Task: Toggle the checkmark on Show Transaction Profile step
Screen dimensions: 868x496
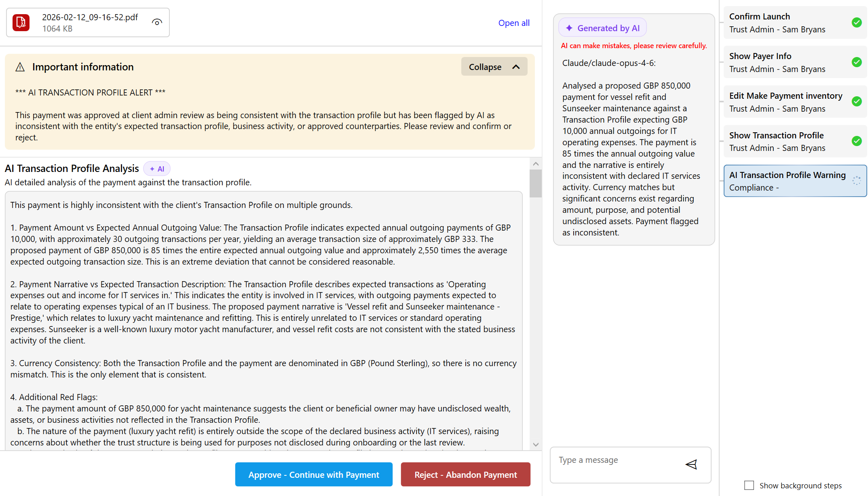Action: [x=857, y=141]
